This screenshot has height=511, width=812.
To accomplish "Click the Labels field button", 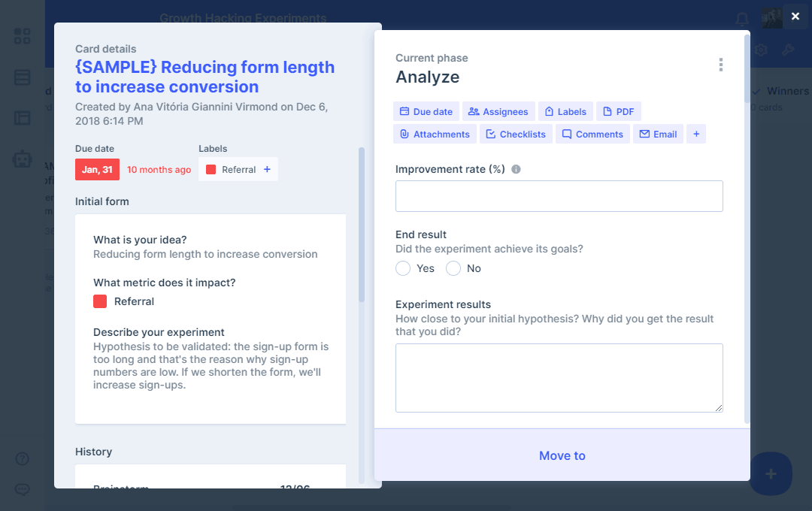I will tap(565, 111).
